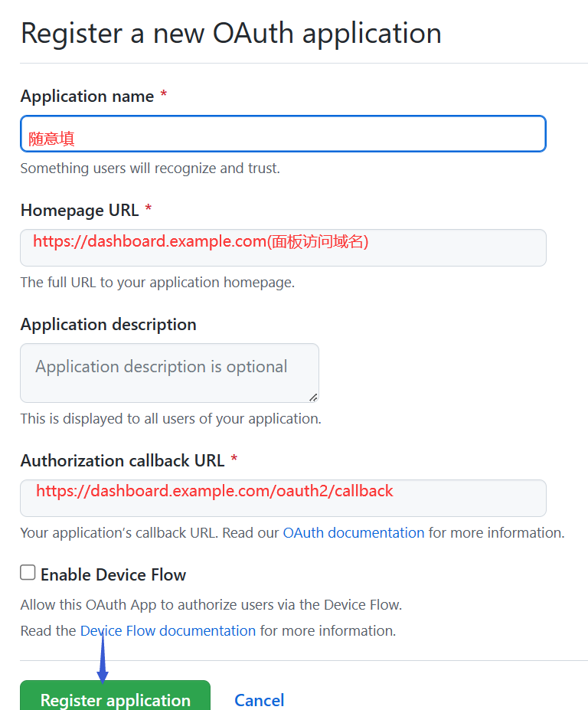This screenshot has height=710, width=588.
Task: Enable the Device Flow checkbox
Action: (x=28, y=573)
